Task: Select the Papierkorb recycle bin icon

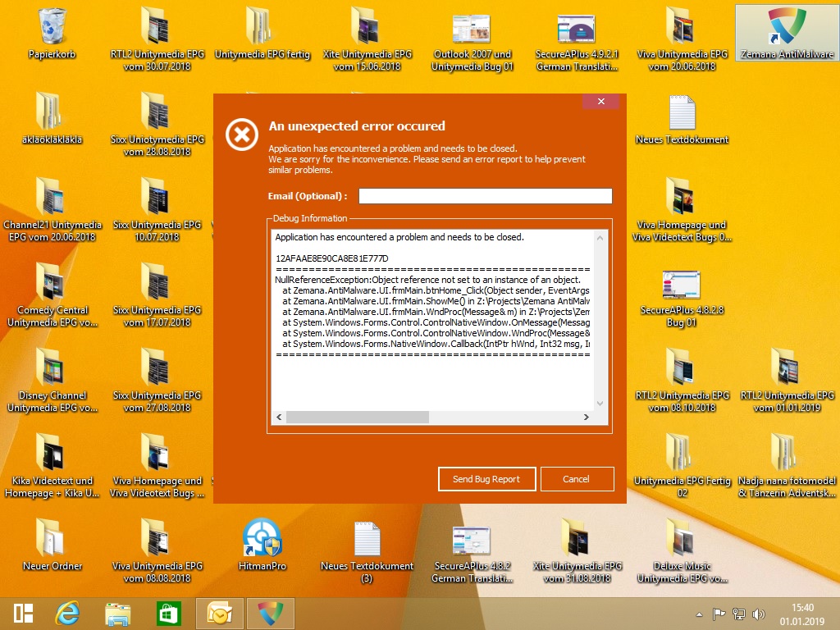Action: coord(52,33)
